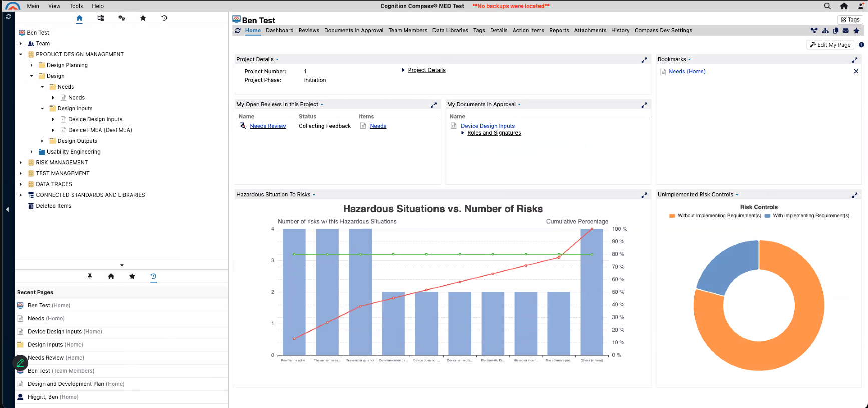Refresh using the dark sidebar sync icon
Screen dimensions: 868x408
8,17
